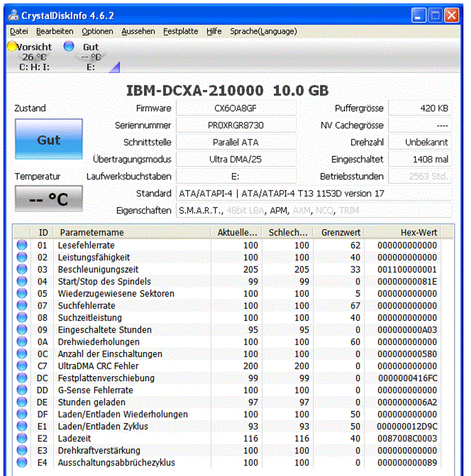This screenshot has width=471, height=476.
Task: Click the status orb for 09 Eingeschaltete Stunden
Action: point(22,330)
